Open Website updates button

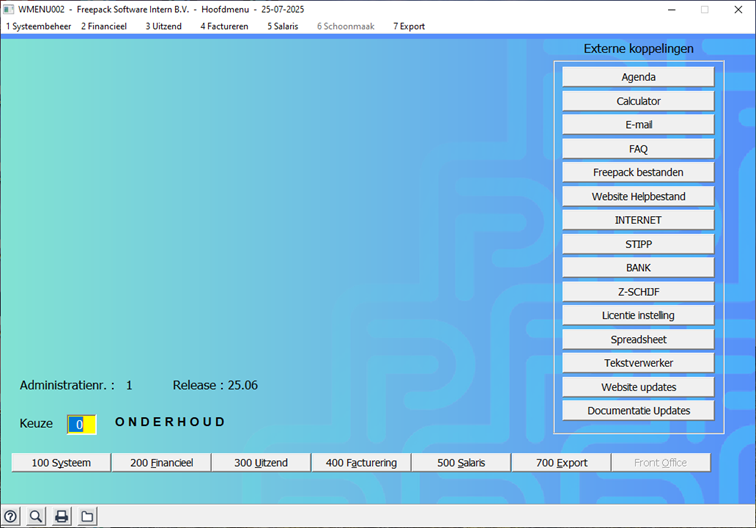pyautogui.click(x=638, y=388)
